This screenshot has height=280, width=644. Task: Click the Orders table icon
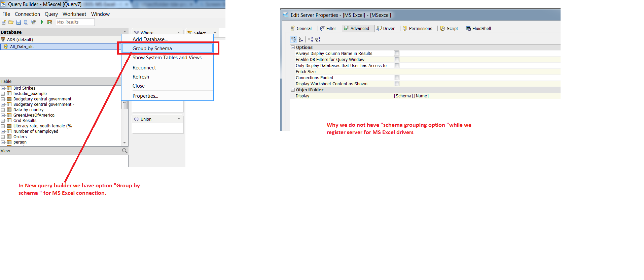tap(9, 137)
